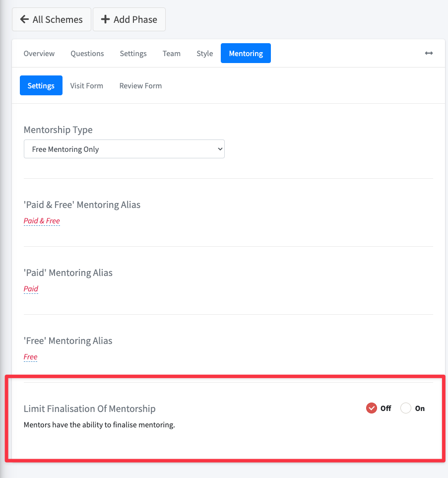
Task: Click the plus icon on Add Phase
Action: 105,19
